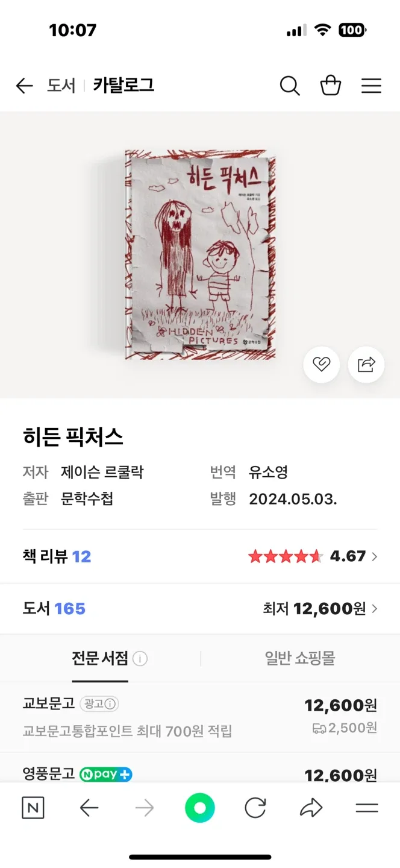
Task: Expand lowest price 12,600원 chevron
Action: (x=374, y=609)
